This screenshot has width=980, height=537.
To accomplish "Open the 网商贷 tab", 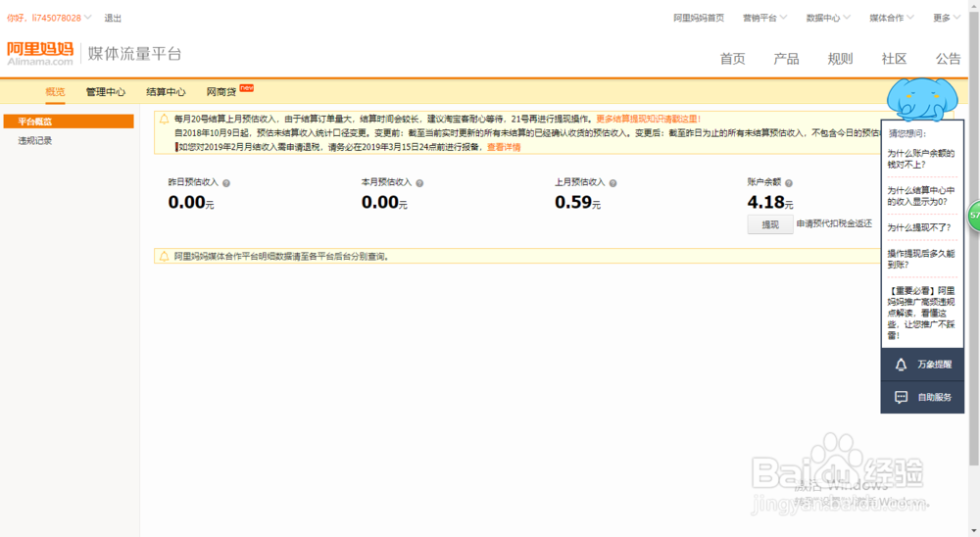I will pos(221,92).
